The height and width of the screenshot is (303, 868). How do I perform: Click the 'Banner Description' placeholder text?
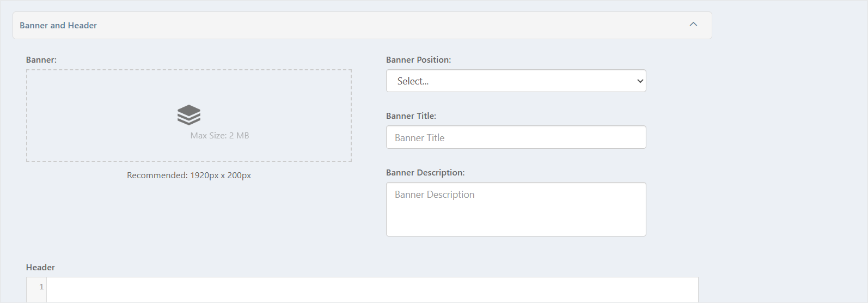(x=435, y=195)
